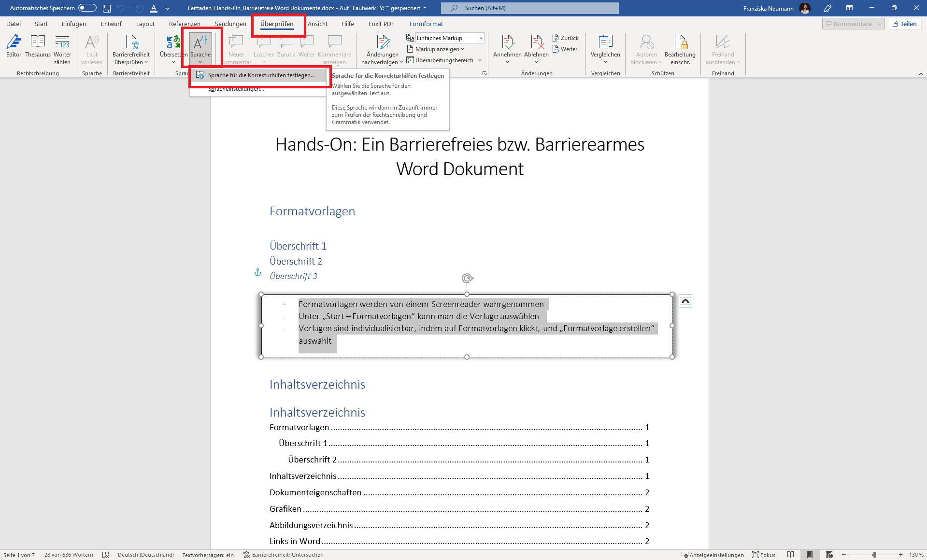Click the spelling check icon in status bar
The image size is (927, 560).
106,555
